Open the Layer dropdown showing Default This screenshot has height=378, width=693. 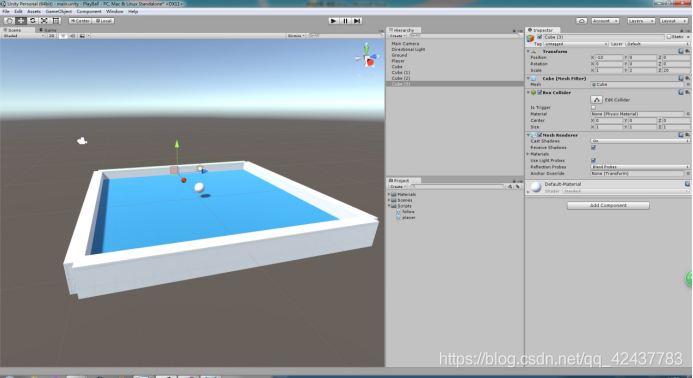657,44
